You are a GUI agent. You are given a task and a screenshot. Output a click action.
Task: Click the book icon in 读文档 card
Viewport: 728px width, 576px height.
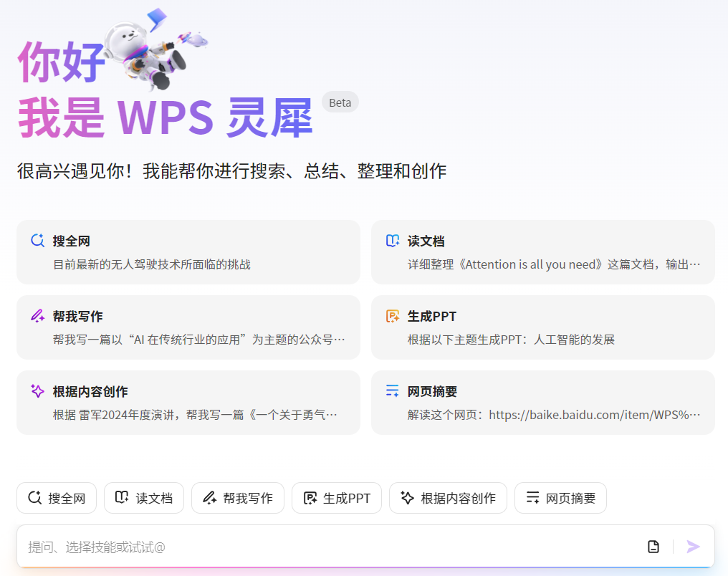393,241
